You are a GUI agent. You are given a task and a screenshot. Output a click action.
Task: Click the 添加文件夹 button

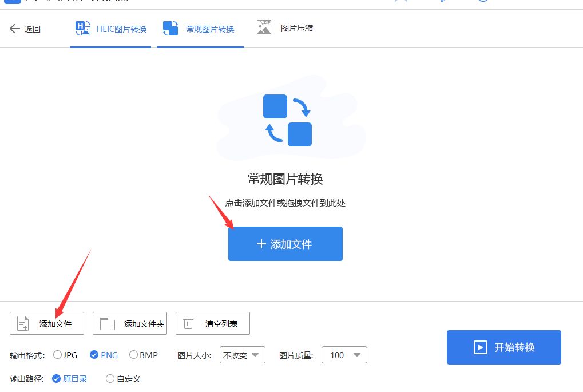coord(130,323)
